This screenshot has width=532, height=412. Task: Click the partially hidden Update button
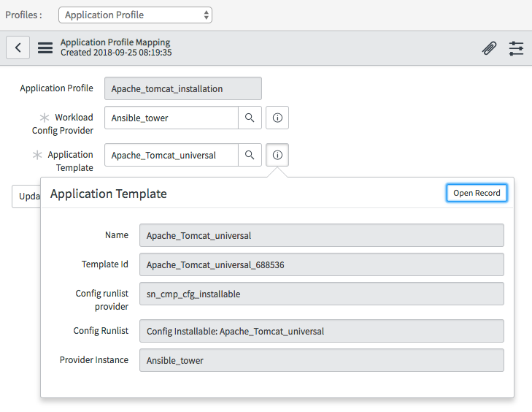26,197
